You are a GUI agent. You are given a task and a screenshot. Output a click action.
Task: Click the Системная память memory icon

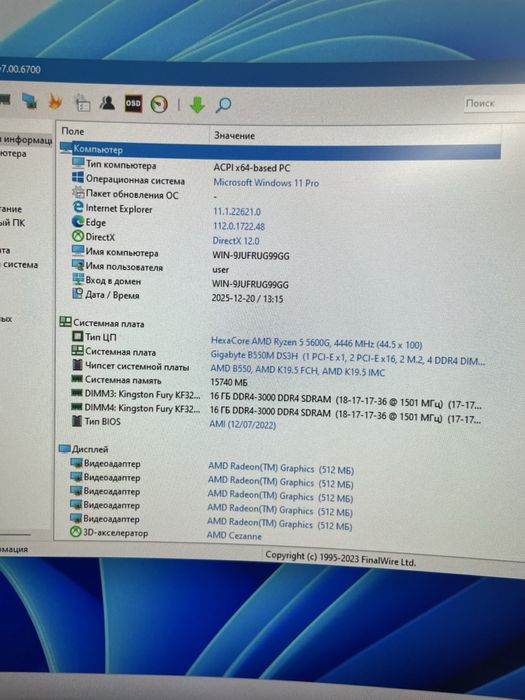[x=77, y=379]
